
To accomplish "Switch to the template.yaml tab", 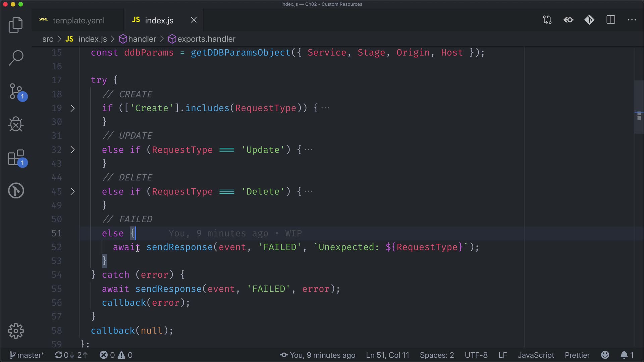I will coord(78,20).
